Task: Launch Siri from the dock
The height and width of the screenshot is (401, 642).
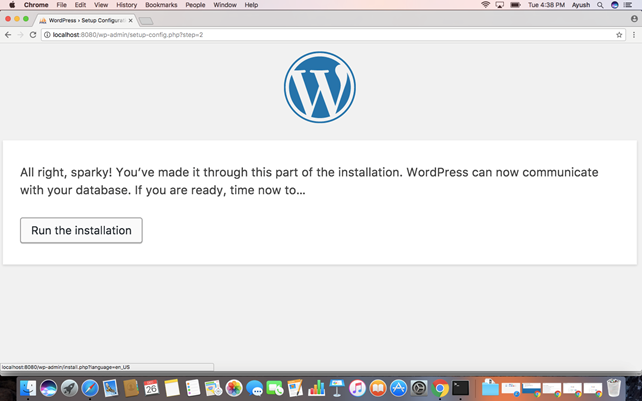Action: 49,388
